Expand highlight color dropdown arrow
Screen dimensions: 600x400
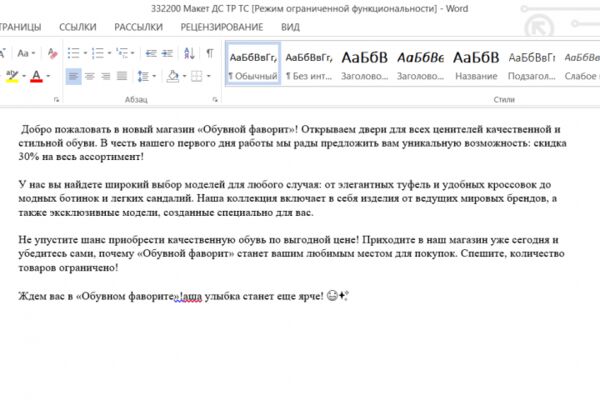[x=24, y=76]
